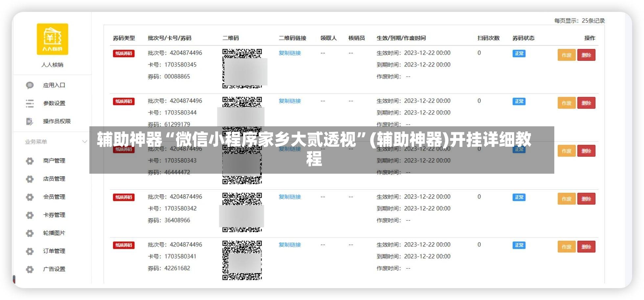Screen dimensions: 644x300
Task: Click 删除 button for card 1703580341
Action: pyautogui.click(x=586, y=247)
